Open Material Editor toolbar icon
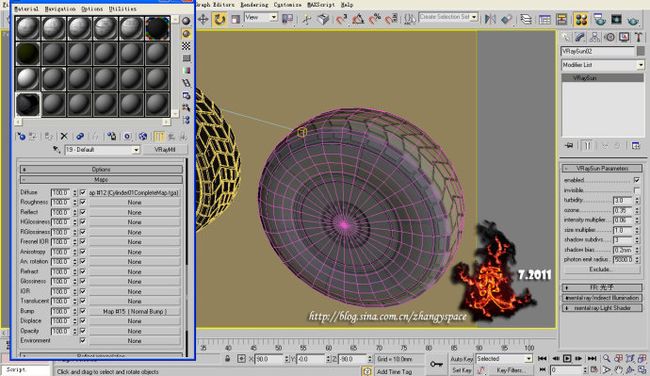This screenshot has width=650, height=376. pos(581,19)
